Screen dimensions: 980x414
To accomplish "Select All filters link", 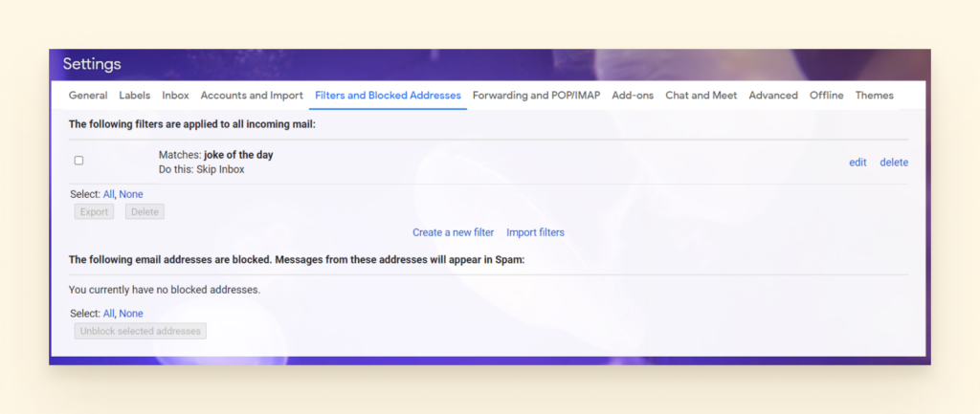I will (x=109, y=194).
